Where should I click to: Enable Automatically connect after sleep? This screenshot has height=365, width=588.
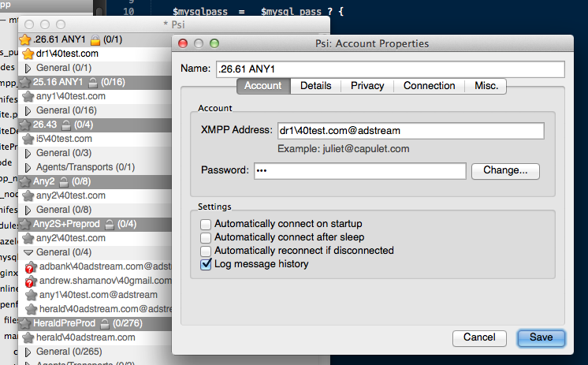click(206, 238)
